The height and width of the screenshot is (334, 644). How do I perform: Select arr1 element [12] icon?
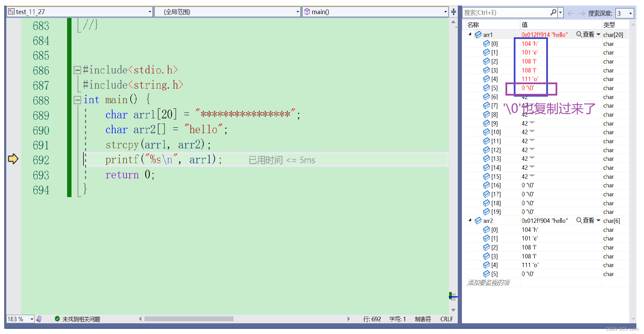click(486, 150)
